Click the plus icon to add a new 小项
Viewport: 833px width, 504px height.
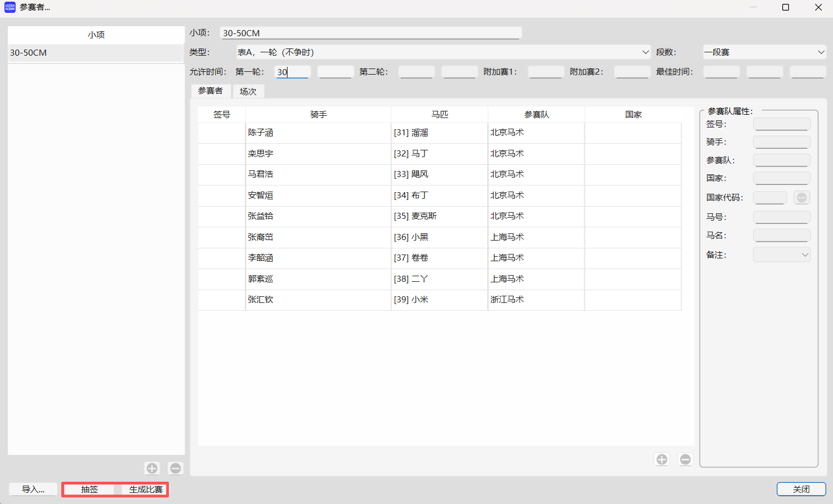pyautogui.click(x=152, y=468)
